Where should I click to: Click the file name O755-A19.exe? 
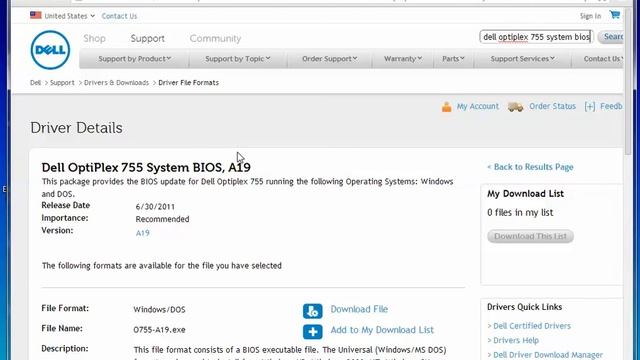pos(159,330)
